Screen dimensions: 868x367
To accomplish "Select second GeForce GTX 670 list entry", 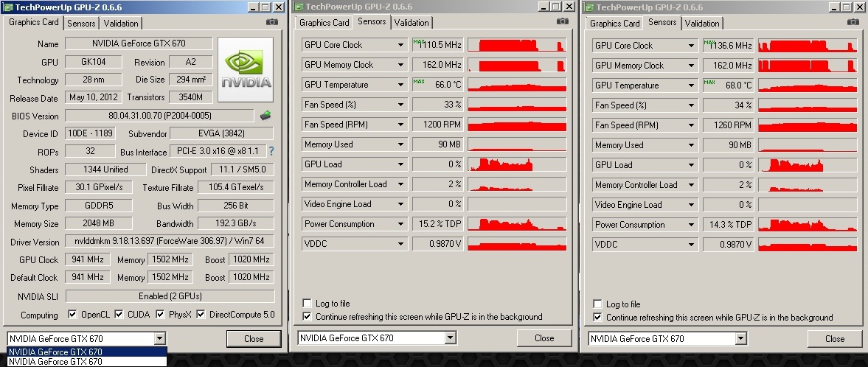I will point(86,361).
